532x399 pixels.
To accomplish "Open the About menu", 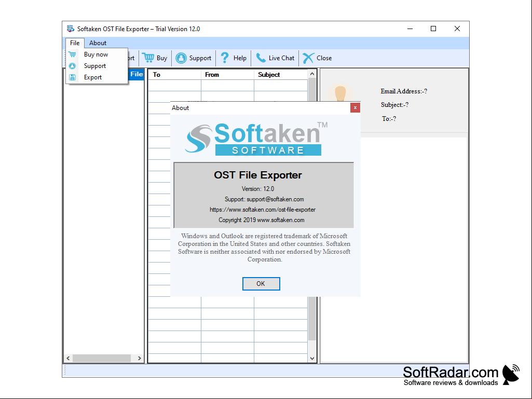I will [98, 43].
